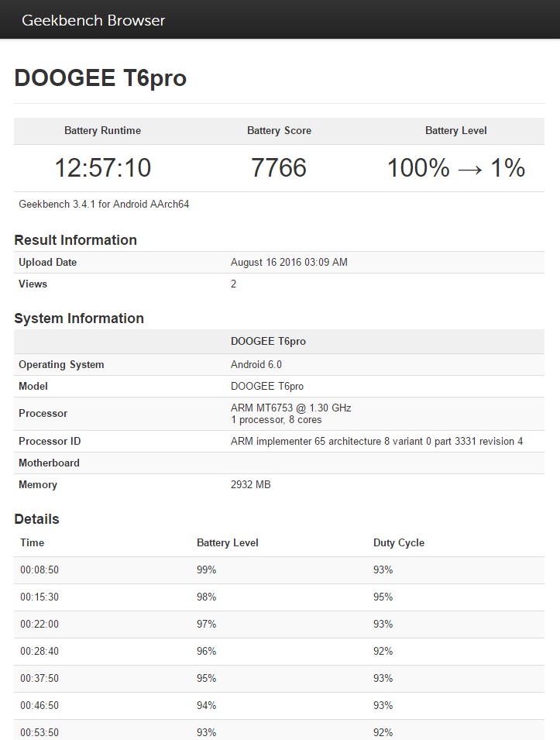Select the battery score 7766
560x740 pixels.
279,167
